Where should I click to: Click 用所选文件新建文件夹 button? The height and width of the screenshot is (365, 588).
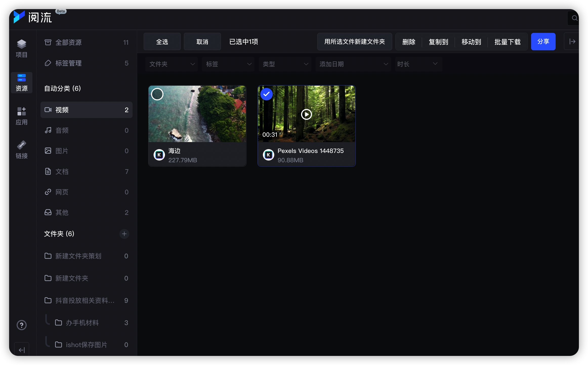pos(355,41)
